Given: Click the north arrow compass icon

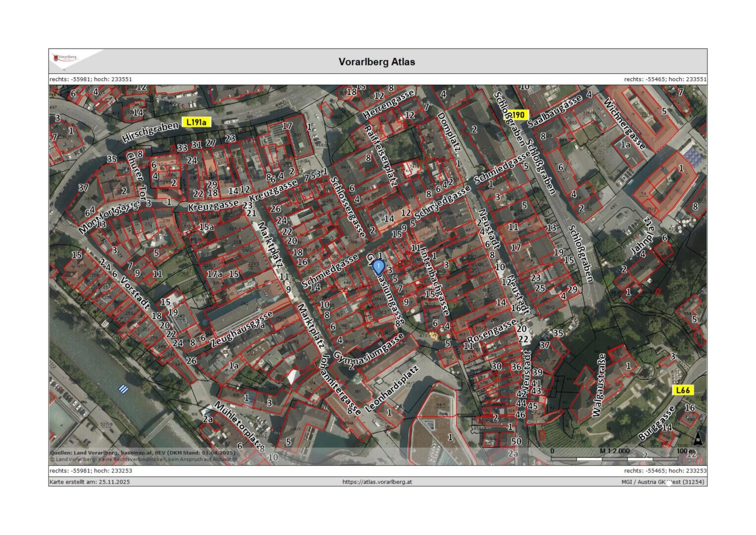Looking at the screenshot, I should [x=698, y=438].
